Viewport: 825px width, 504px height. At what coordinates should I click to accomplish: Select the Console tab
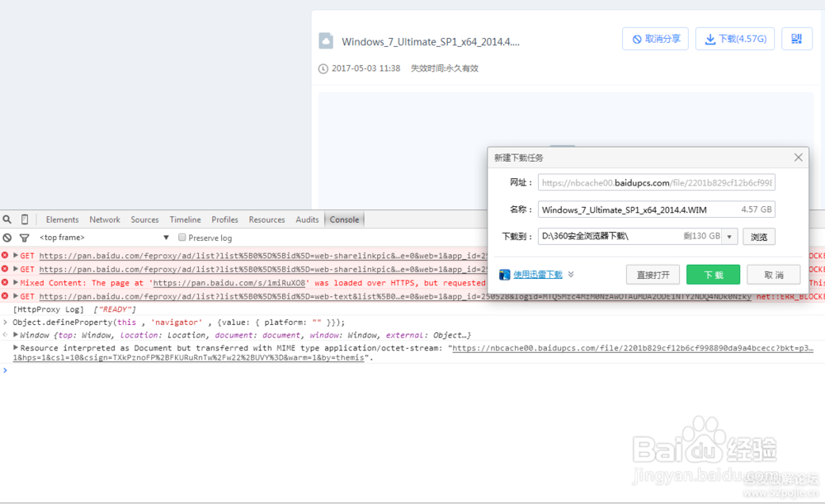click(x=344, y=219)
